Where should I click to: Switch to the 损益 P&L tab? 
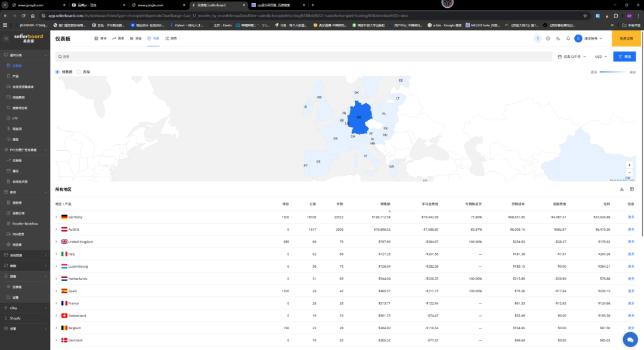pos(135,39)
